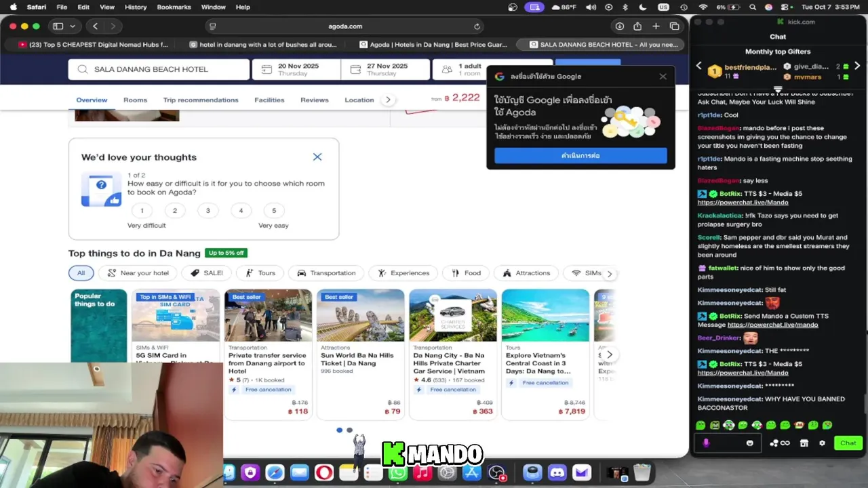
Task: Select rating 5 Very easy
Action: click(x=274, y=210)
